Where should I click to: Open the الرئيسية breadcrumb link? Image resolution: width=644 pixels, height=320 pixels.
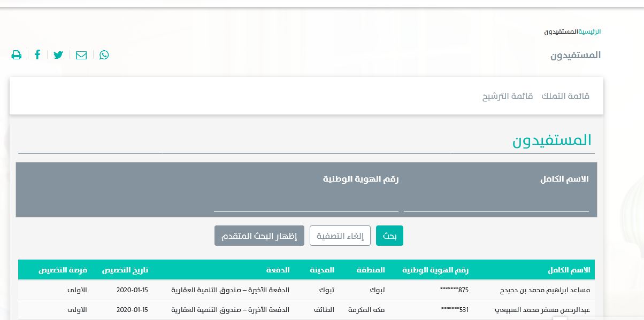point(591,32)
